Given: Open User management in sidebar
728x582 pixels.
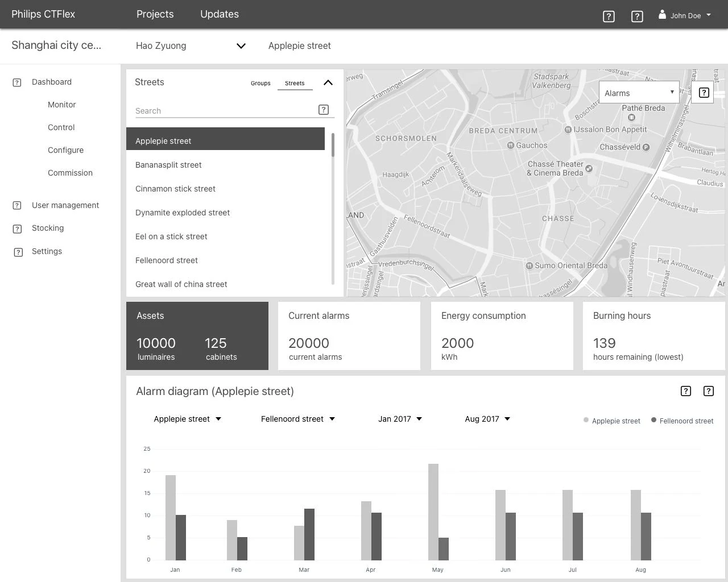Looking at the screenshot, I should [65, 205].
